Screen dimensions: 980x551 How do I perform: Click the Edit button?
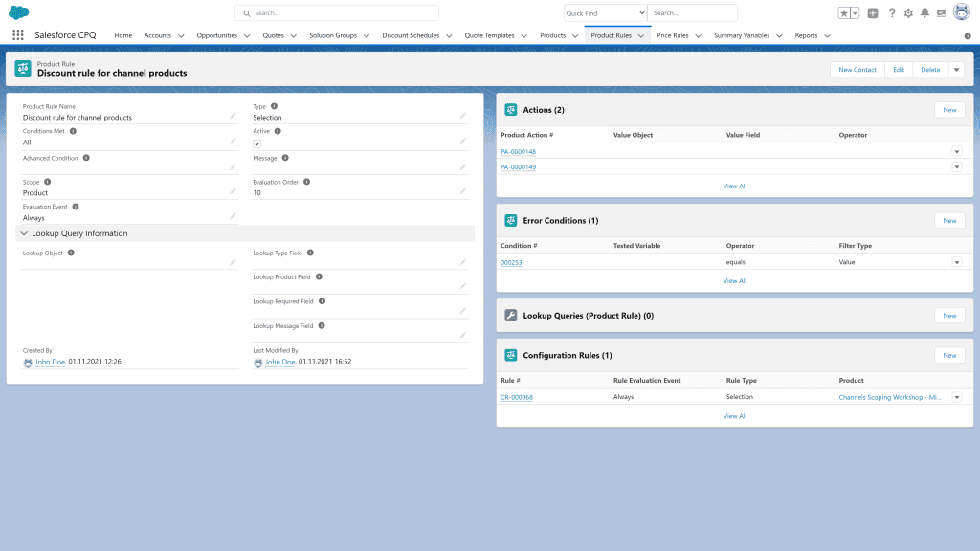(899, 70)
